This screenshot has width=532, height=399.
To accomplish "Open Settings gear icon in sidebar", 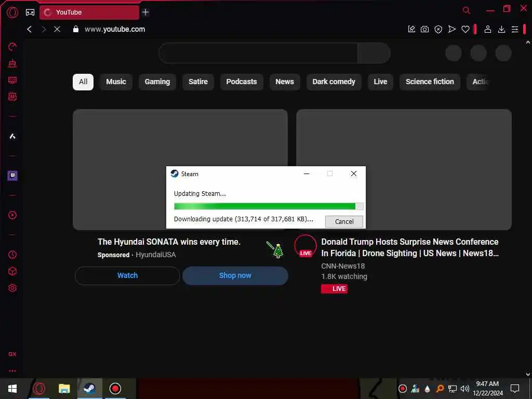I will (12, 288).
